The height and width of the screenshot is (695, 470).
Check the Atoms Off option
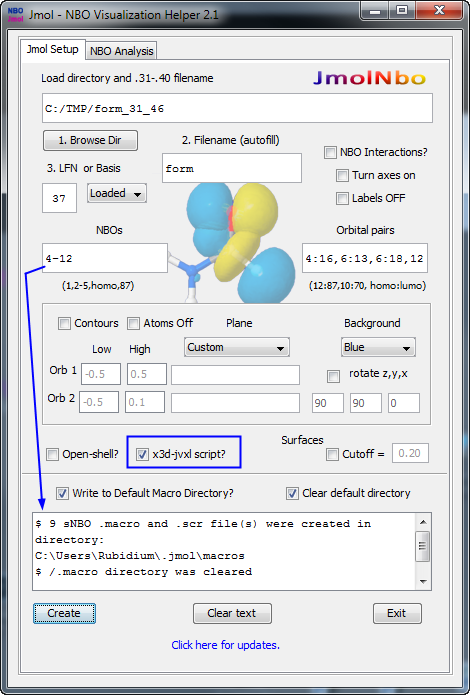[133, 324]
